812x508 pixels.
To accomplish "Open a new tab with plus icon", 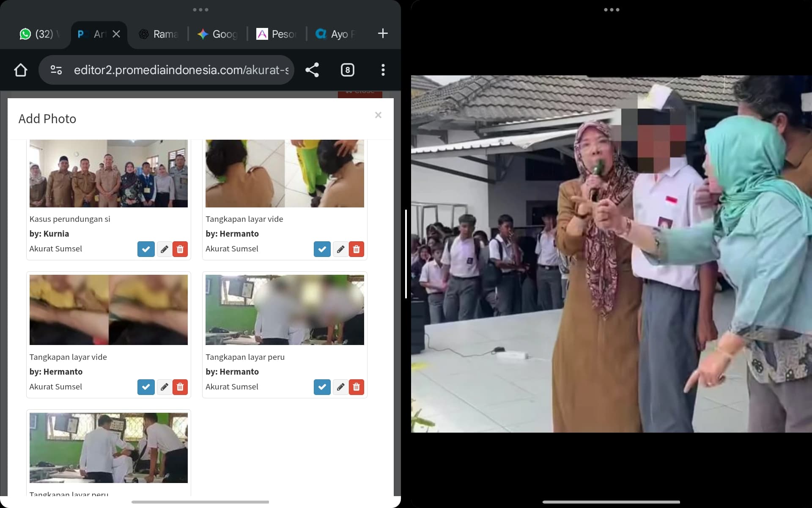I will pos(382,33).
